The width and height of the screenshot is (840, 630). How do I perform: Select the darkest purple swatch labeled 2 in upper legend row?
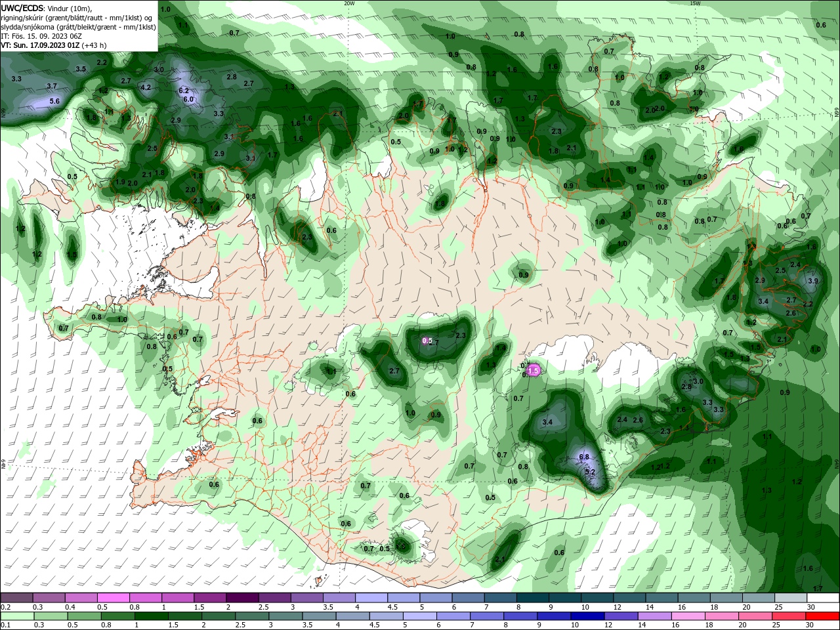[x=242, y=598]
